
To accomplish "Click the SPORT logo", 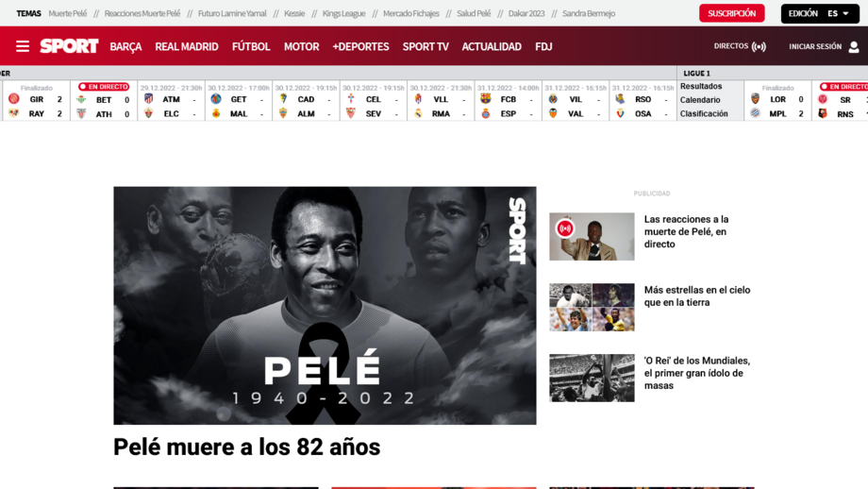I will point(69,46).
